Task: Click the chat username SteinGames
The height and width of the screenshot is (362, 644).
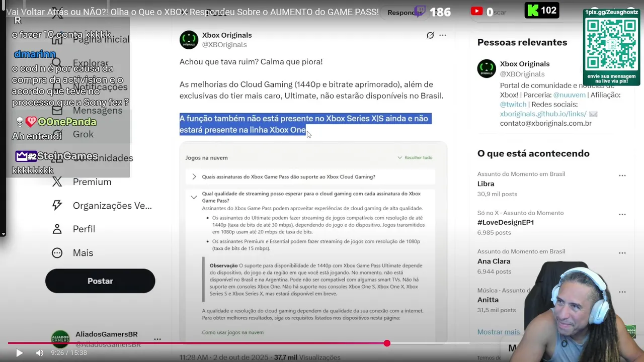Action: click(x=67, y=156)
